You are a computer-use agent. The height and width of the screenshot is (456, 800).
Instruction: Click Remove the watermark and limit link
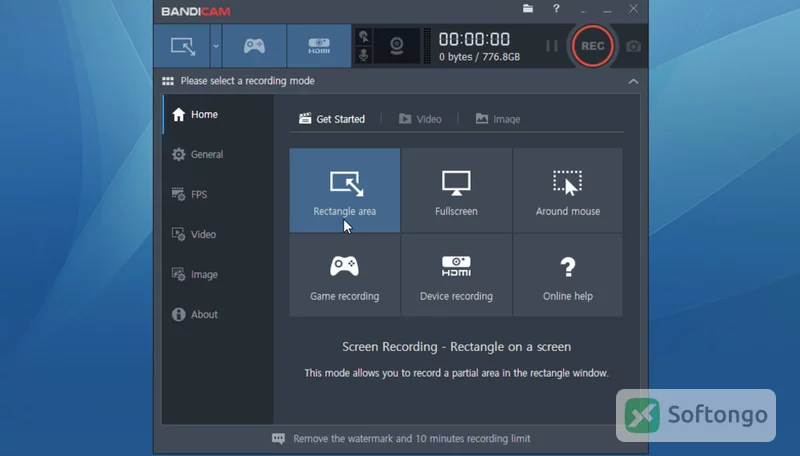[412, 439]
